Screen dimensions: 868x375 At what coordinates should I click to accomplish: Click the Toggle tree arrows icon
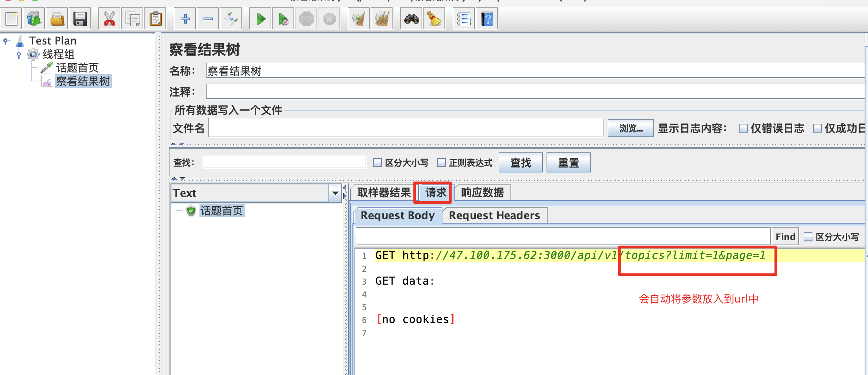pyautogui.click(x=231, y=19)
